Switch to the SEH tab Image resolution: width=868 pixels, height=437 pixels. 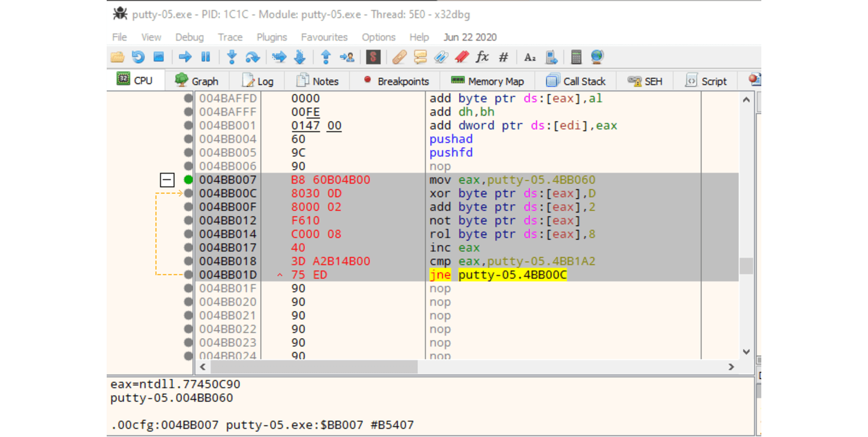(x=645, y=81)
